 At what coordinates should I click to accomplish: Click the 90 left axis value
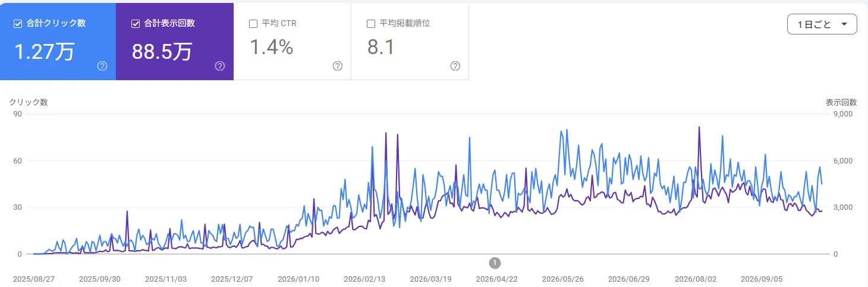[17, 114]
